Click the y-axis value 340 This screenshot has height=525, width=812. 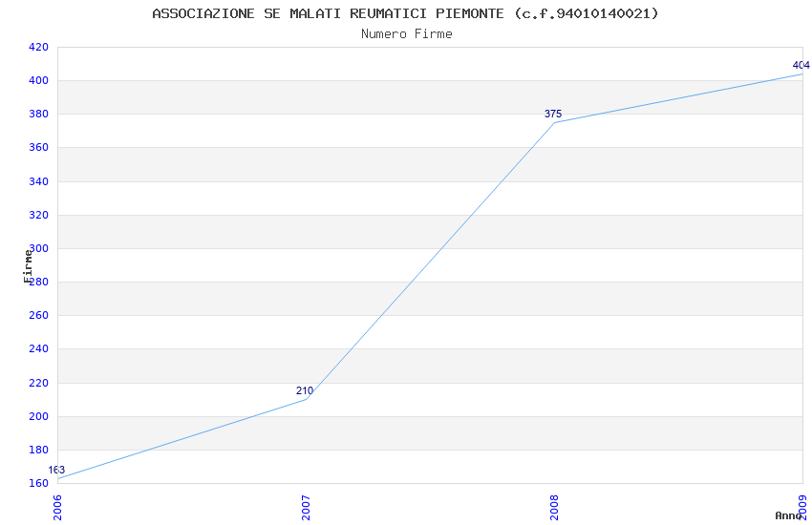point(38,181)
